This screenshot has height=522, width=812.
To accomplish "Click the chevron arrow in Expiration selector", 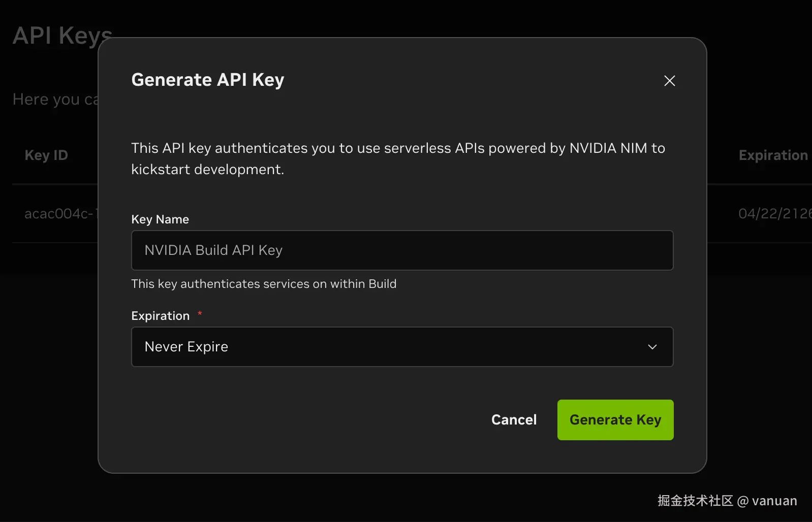I will 652,347.
